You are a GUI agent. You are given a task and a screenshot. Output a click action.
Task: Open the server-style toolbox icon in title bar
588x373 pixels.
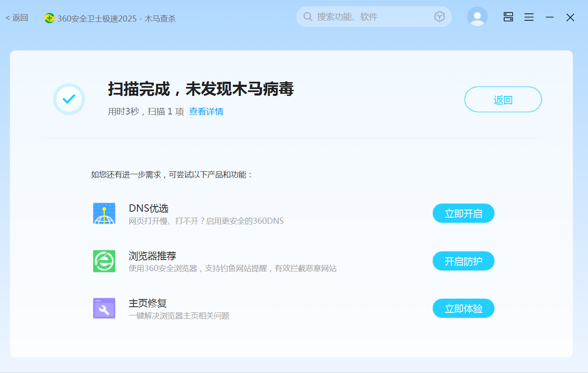pos(508,17)
